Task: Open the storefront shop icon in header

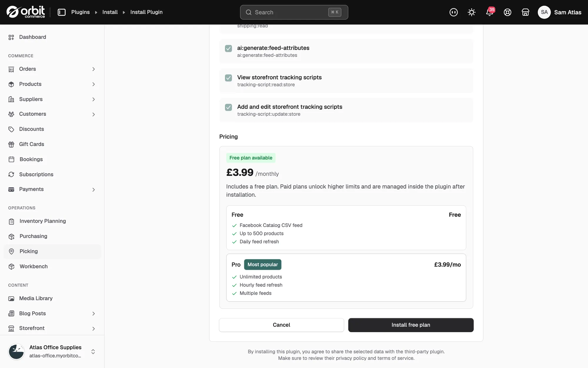Action: pyautogui.click(x=525, y=12)
